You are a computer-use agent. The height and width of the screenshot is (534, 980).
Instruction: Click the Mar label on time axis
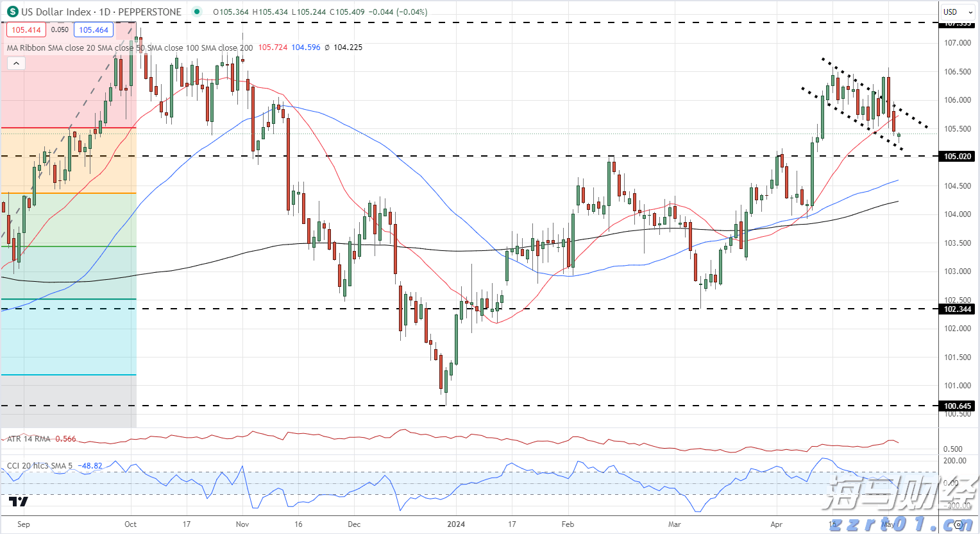click(x=675, y=524)
